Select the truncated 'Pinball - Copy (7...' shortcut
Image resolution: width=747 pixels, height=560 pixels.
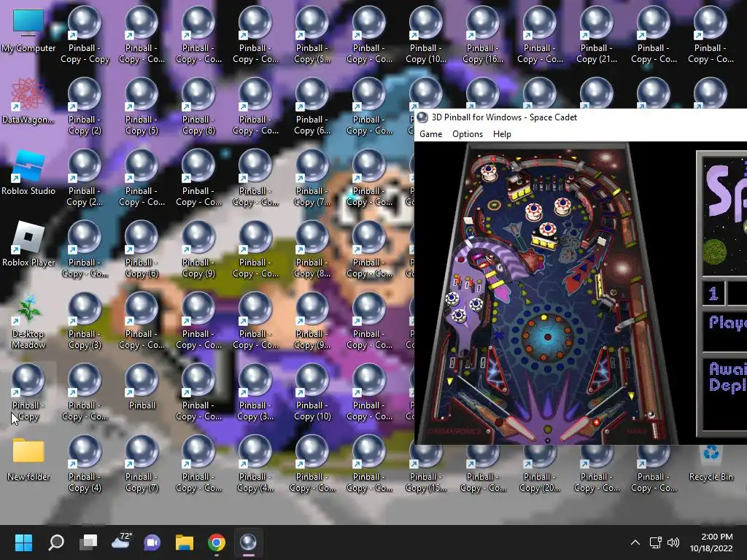click(312, 178)
